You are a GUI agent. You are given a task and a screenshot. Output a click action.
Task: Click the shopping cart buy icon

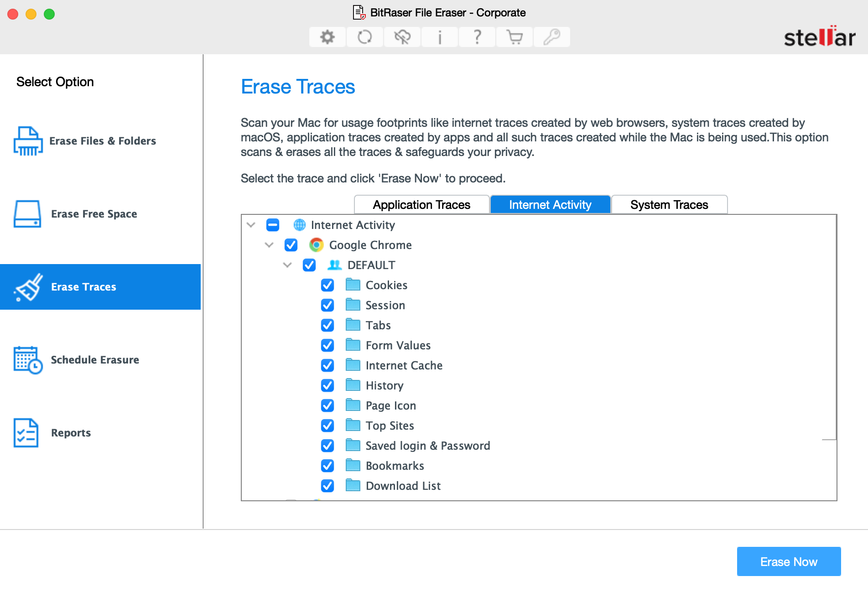tap(515, 37)
